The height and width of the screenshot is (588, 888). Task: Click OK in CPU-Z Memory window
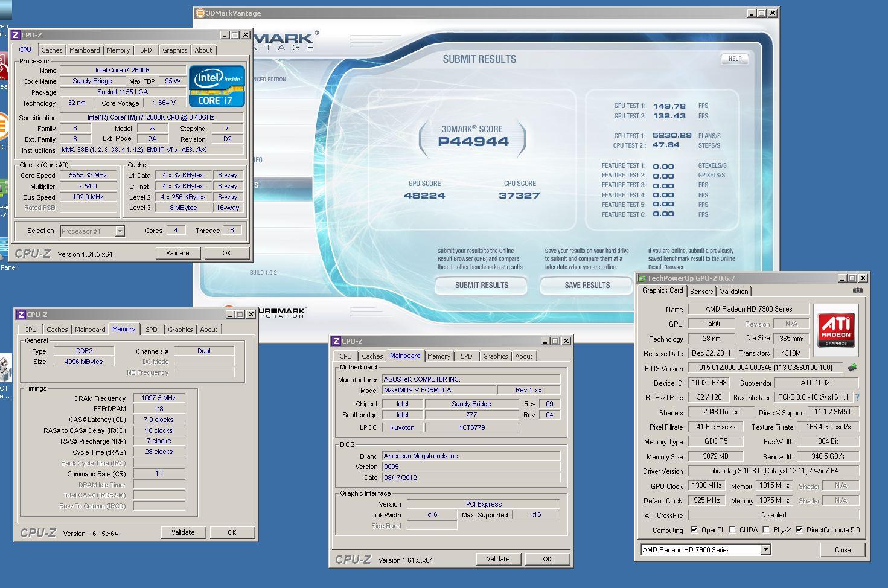[232, 532]
